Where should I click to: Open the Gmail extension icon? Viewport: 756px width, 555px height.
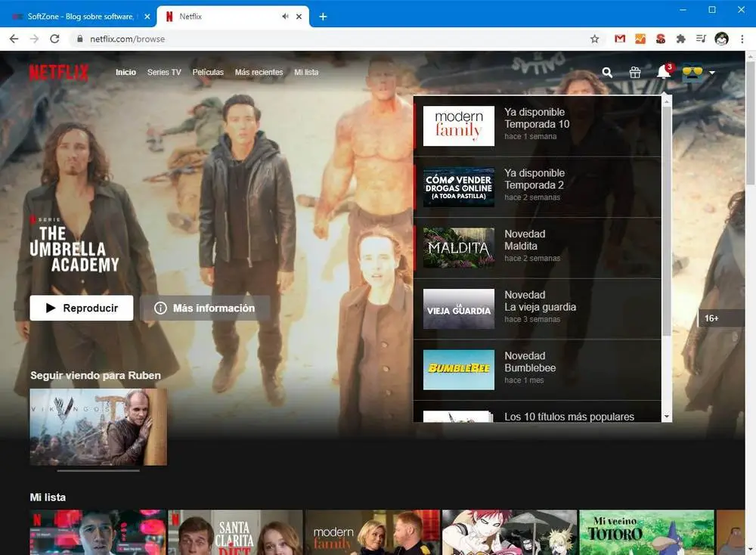click(620, 39)
